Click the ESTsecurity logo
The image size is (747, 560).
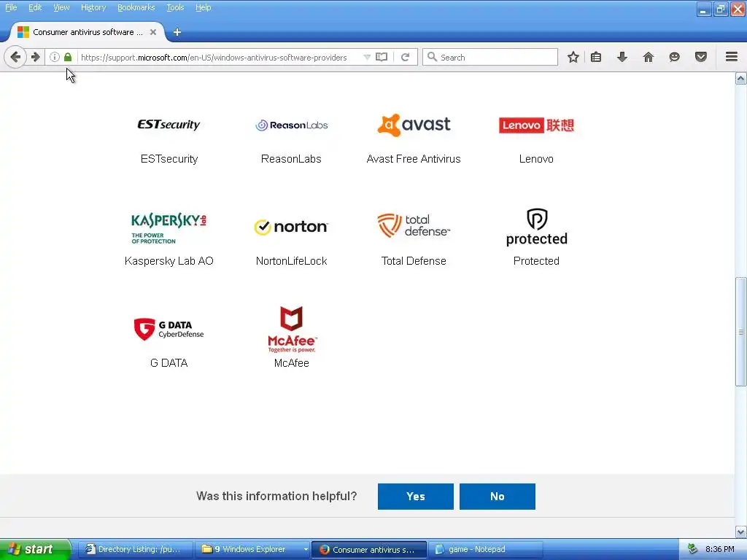point(169,125)
